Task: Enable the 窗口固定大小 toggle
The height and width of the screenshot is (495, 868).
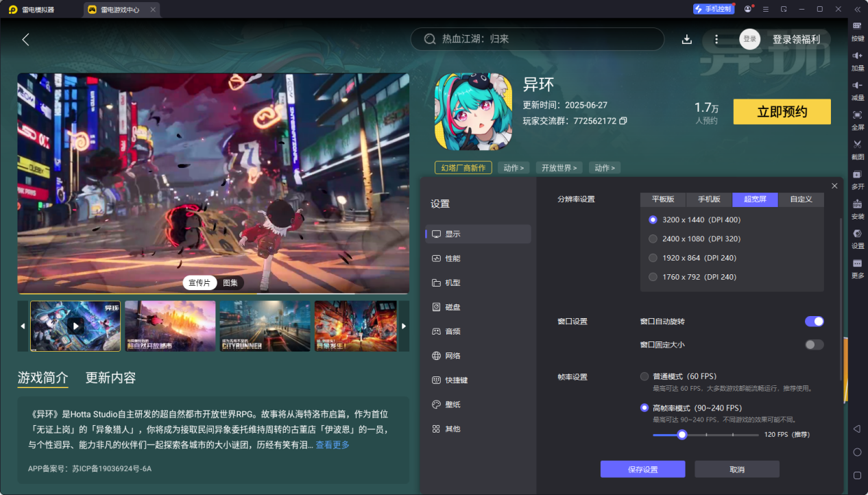Action: (x=814, y=345)
